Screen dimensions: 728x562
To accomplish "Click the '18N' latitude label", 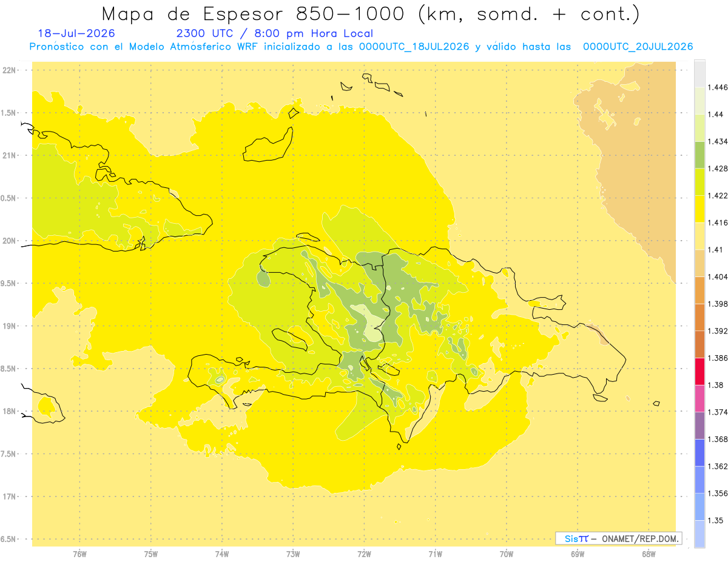I will [10, 412].
